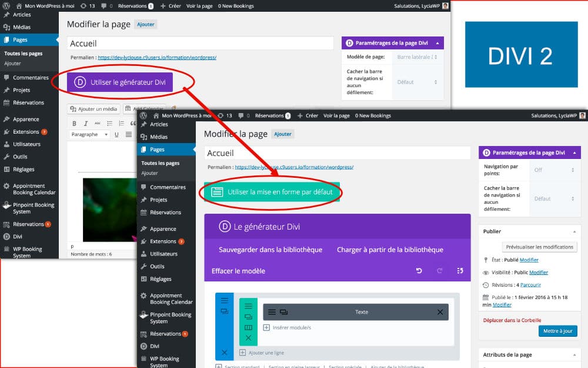
Task: Click WordPress logo in front window
Action: [x=143, y=115]
